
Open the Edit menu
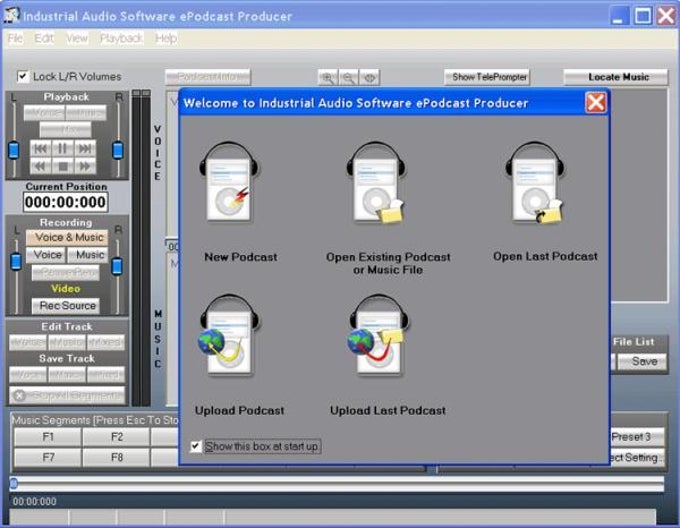tap(44, 39)
